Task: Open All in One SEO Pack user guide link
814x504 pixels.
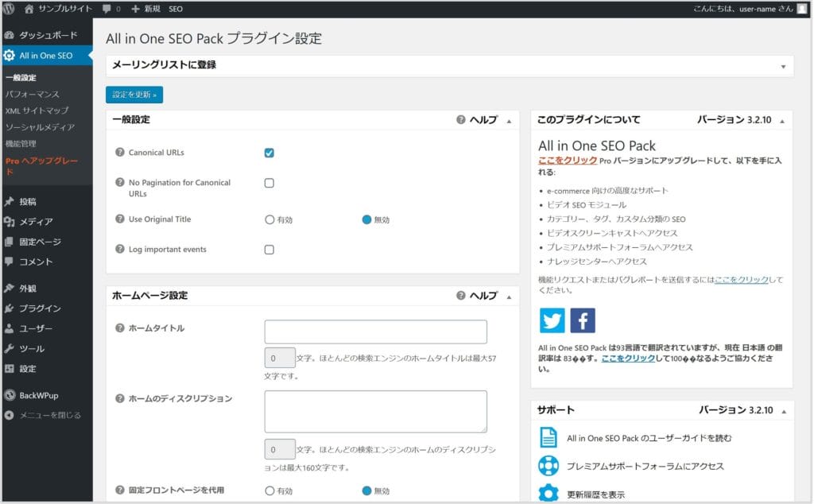Action: coord(649,438)
